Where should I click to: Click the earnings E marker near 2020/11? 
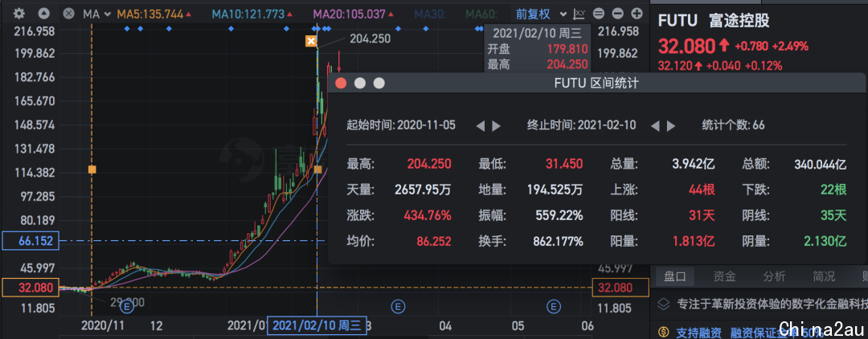click(127, 305)
